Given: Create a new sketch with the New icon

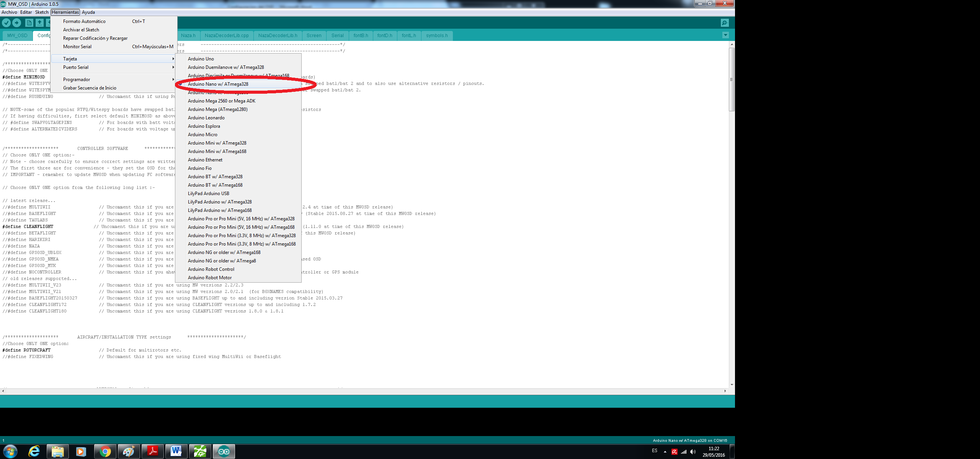Looking at the screenshot, I should pos(29,23).
